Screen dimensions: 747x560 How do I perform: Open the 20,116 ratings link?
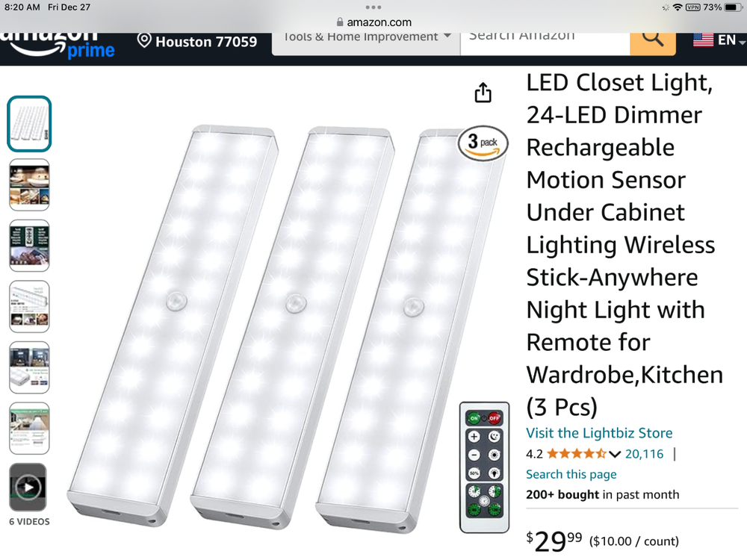click(x=644, y=453)
